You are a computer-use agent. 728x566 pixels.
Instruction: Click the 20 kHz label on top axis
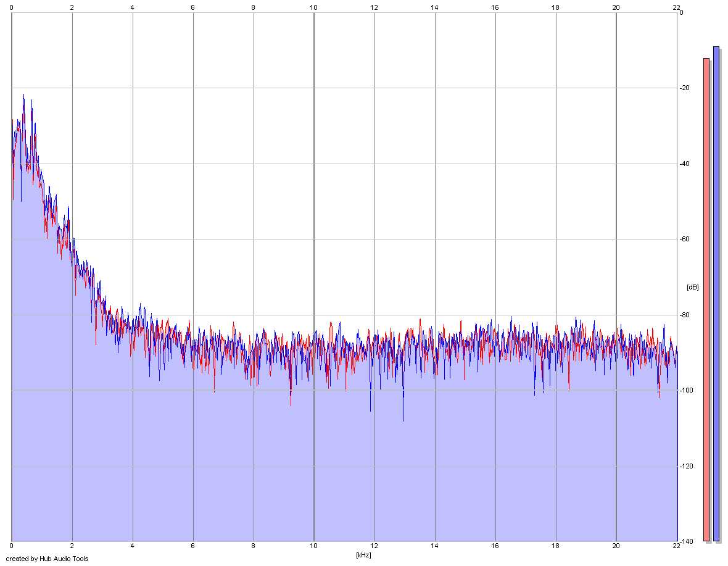click(x=616, y=7)
